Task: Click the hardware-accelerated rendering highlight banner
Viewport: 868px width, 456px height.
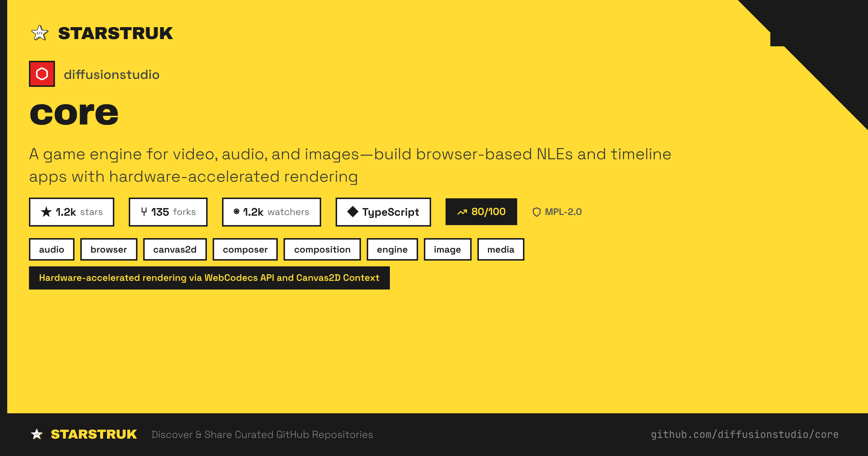Action: point(209,278)
